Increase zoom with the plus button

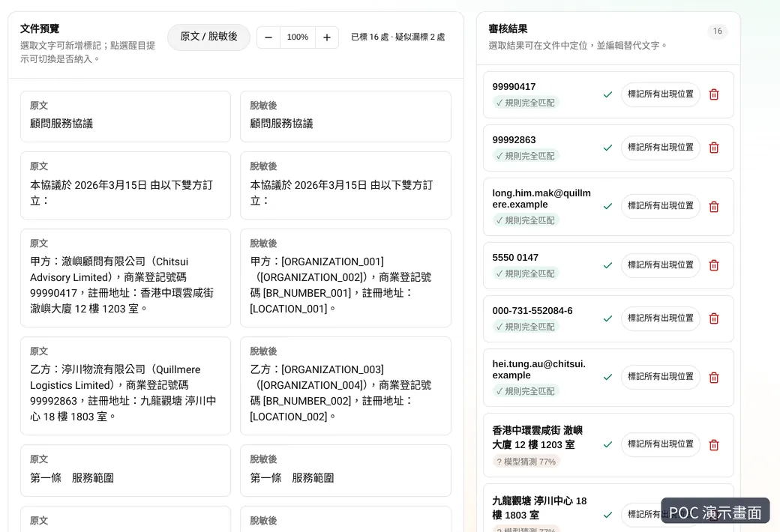pyautogui.click(x=327, y=37)
